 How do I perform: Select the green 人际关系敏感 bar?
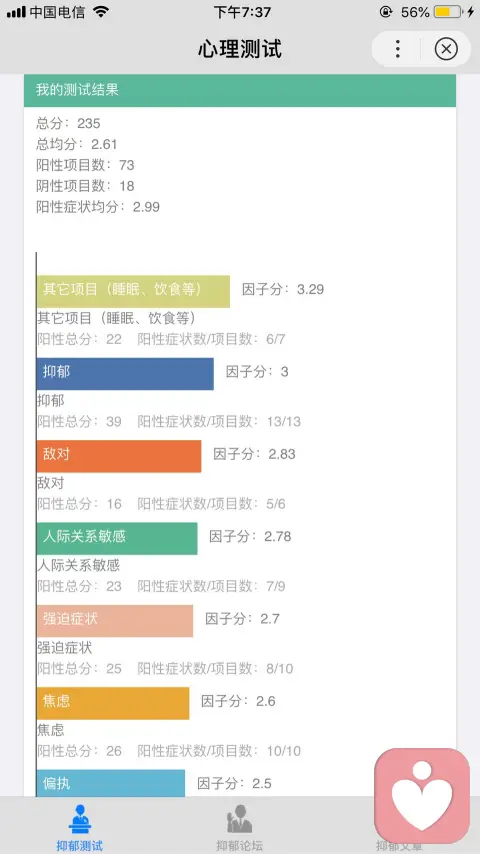117,538
